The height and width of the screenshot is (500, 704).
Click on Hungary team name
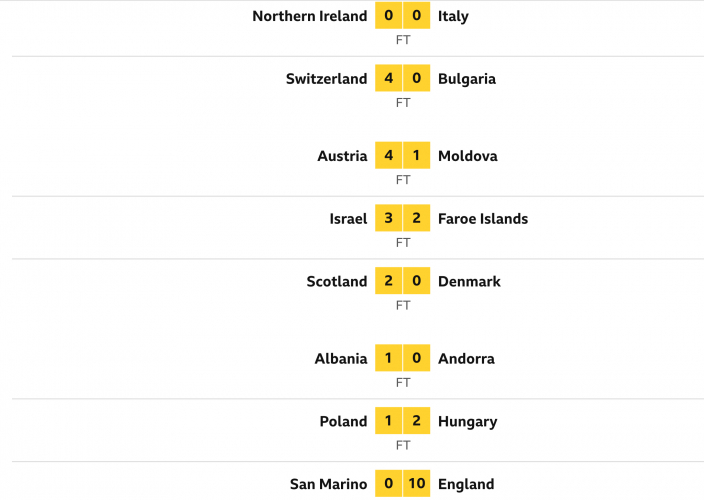click(x=467, y=422)
